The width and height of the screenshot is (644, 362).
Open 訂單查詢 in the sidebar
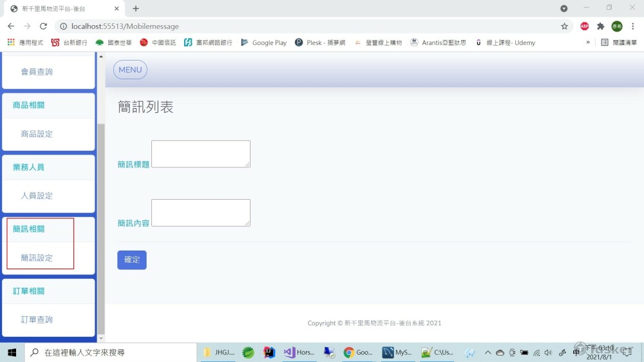click(37, 319)
